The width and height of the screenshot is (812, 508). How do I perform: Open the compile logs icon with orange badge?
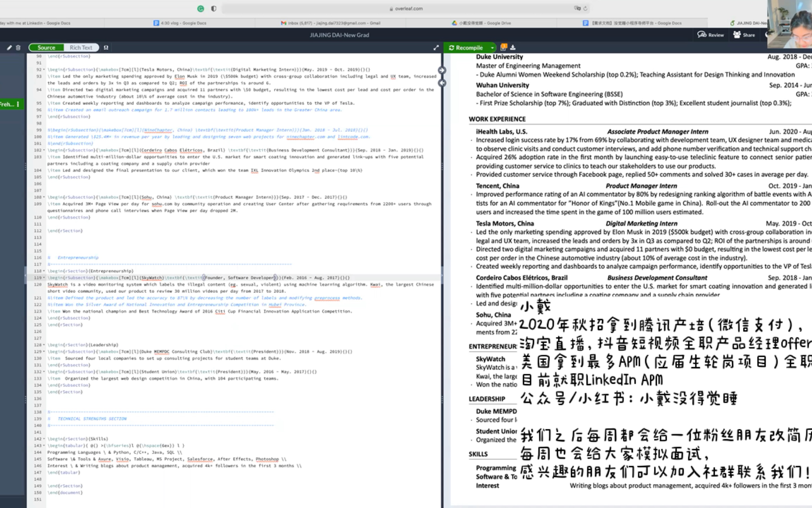503,47
